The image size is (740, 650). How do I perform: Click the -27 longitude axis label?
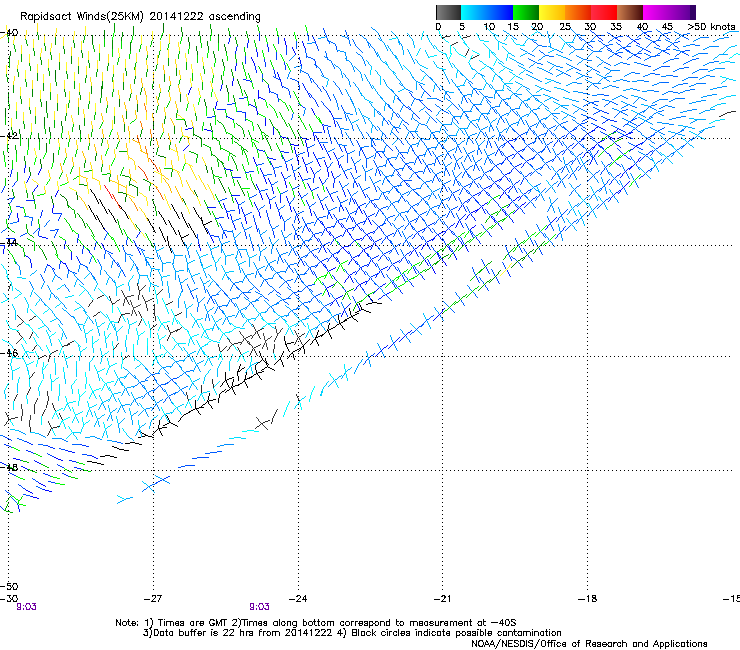point(153,599)
